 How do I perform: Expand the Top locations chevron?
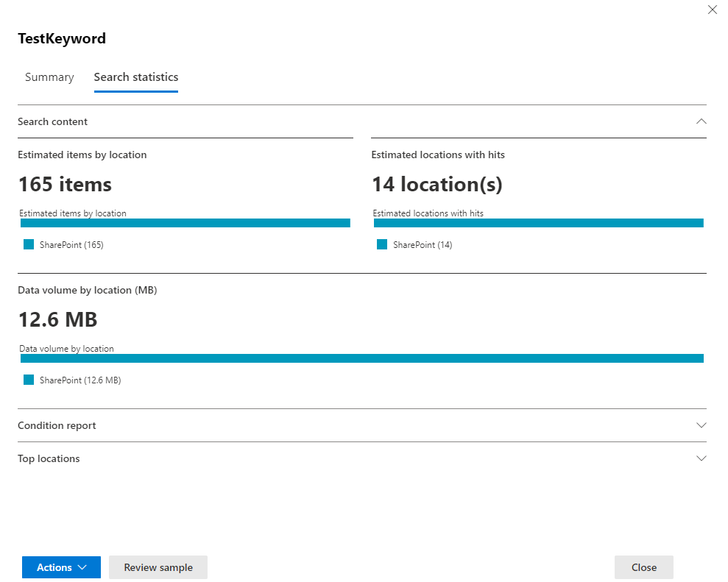[x=701, y=458]
